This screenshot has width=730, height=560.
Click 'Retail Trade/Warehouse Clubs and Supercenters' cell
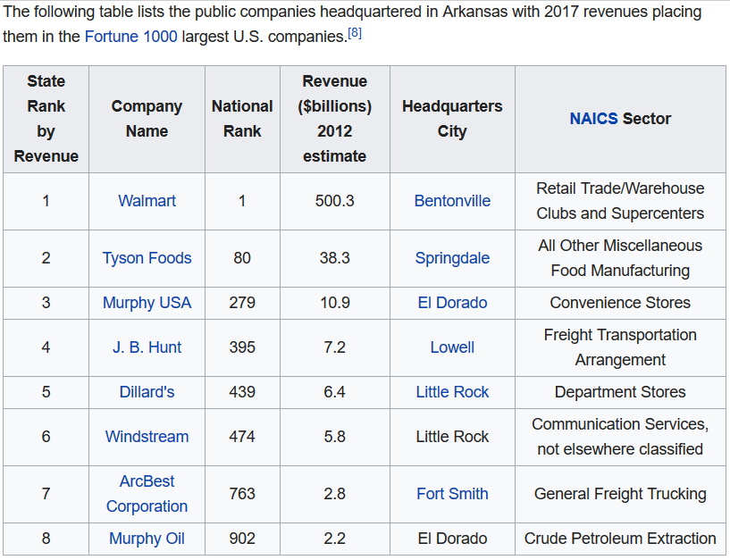(620, 201)
